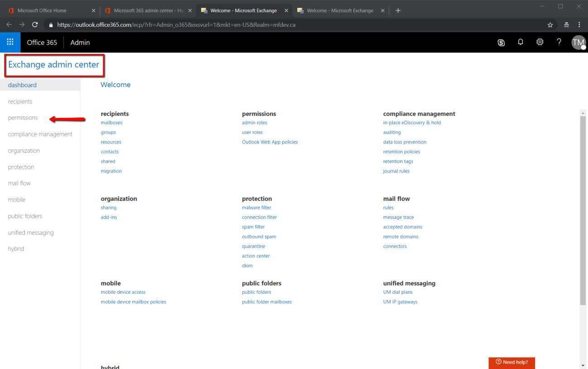This screenshot has width=588, height=369.
Task: Open the retention policies link
Action: pos(401,152)
